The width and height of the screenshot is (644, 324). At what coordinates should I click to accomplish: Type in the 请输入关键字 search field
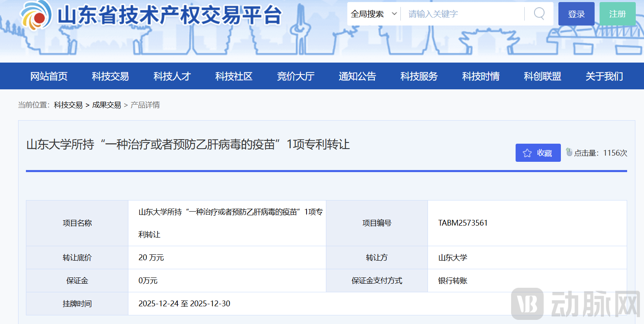[463, 14]
